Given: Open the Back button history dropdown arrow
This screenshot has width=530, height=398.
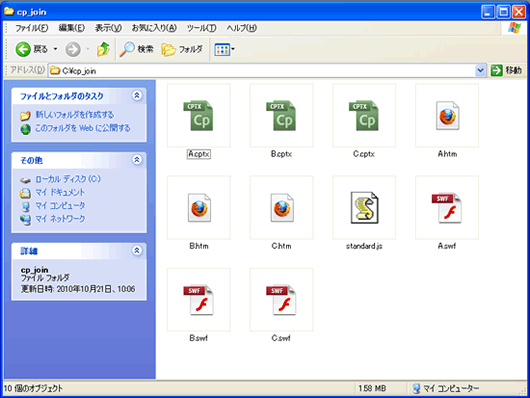Looking at the screenshot, I should (55, 49).
